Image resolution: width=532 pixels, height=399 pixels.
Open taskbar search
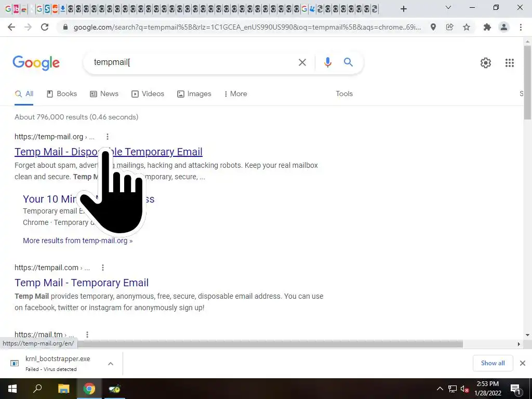[37, 388]
